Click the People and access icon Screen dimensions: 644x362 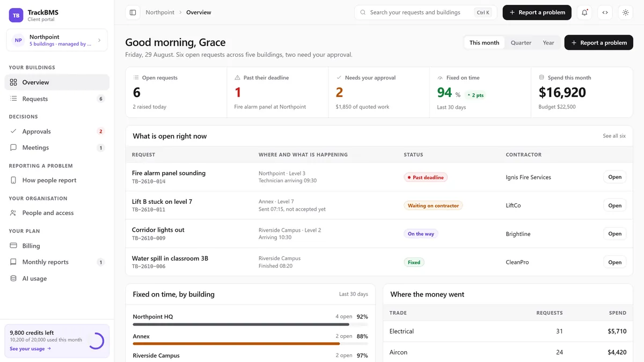click(13, 213)
